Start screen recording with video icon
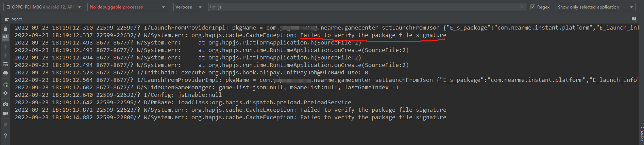644x145 pixels. pos(5,113)
